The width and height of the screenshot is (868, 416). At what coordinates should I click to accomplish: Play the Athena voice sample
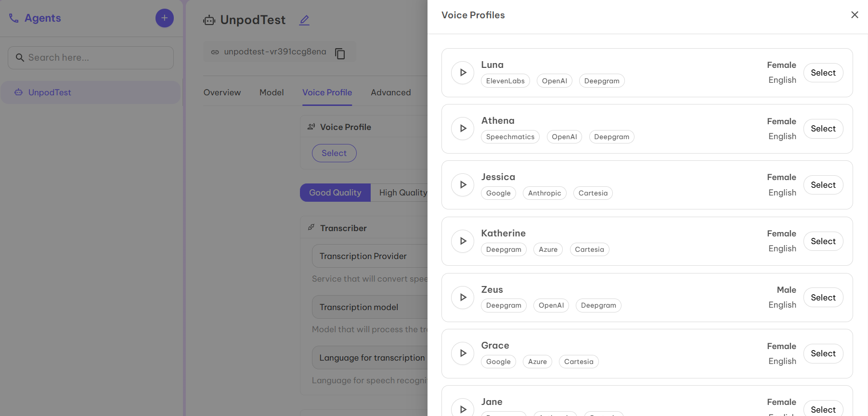[463, 129]
